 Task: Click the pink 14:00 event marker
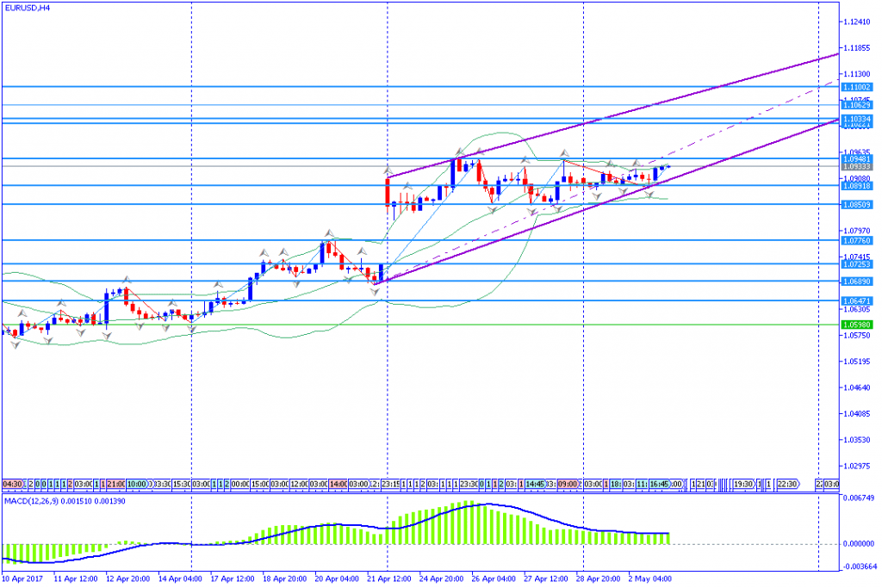338,484
